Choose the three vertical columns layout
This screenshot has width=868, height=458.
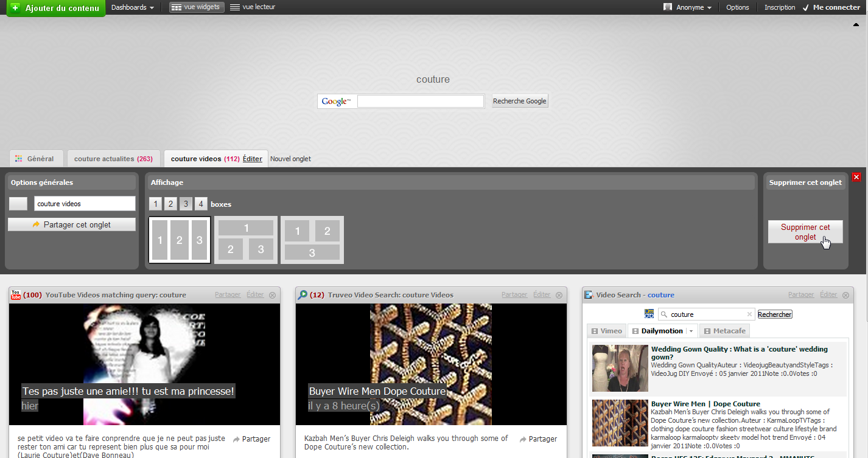[x=180, y=240]
